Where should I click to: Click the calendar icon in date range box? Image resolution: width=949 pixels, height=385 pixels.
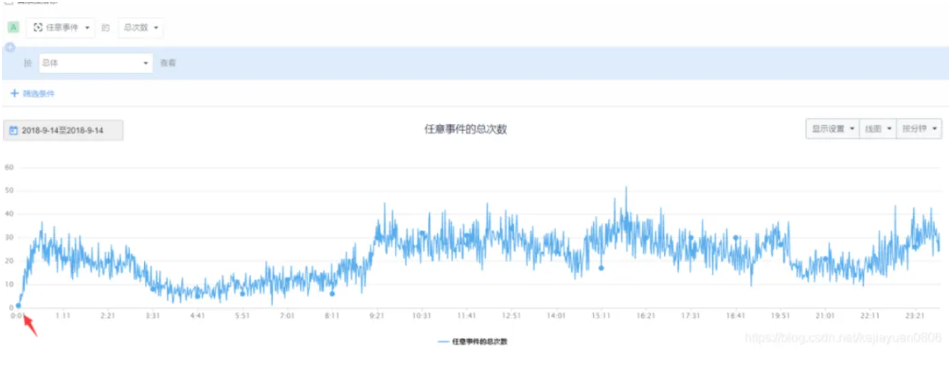(x=14, y=130)
